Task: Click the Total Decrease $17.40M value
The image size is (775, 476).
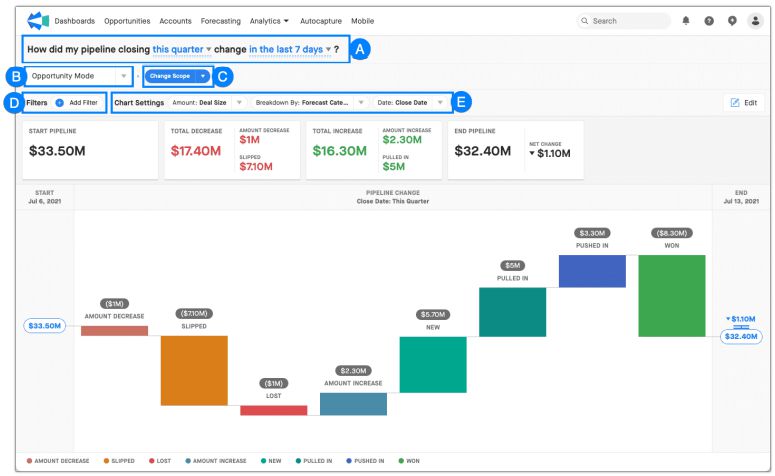Action: [x=196, y=151]
